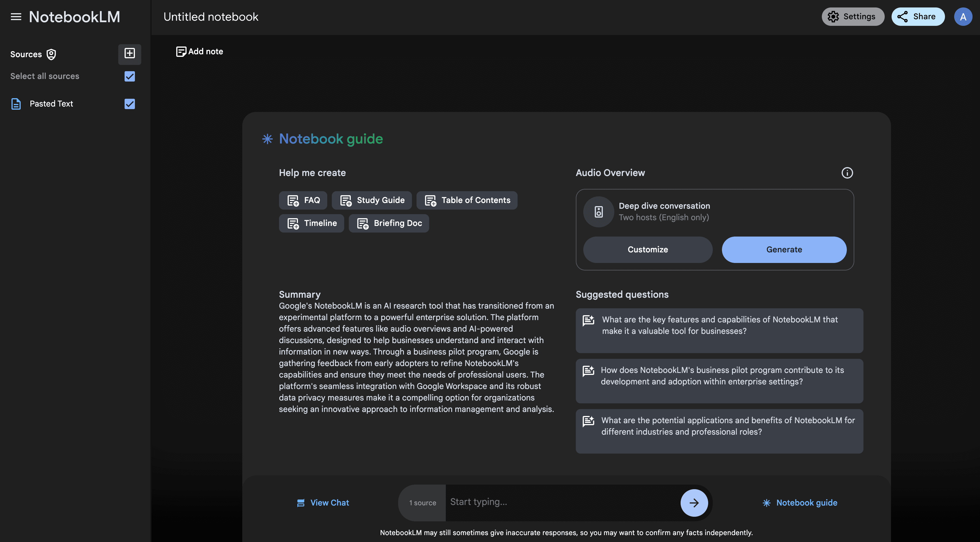The height and width of the screenshot is (542, 980).
Task: Click the NotebookLM logo text
Action: (75, 17)
